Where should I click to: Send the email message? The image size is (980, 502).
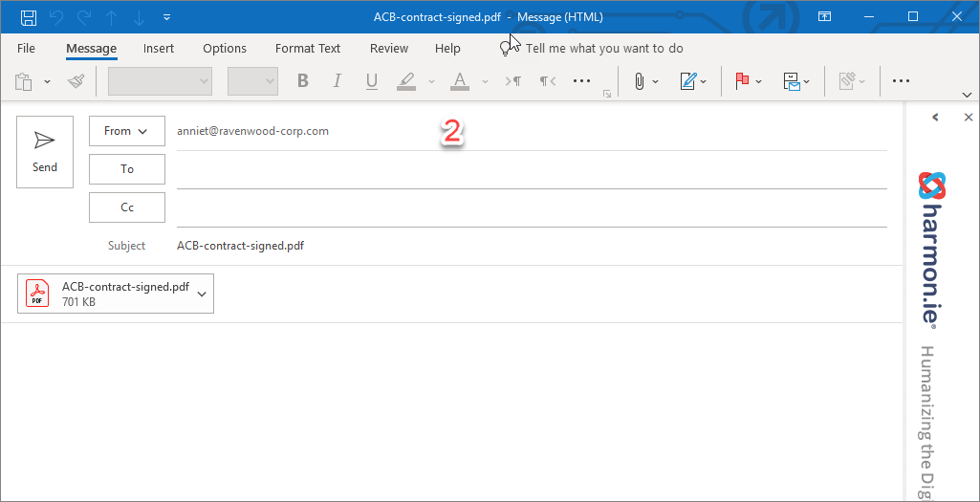[45, 152]
